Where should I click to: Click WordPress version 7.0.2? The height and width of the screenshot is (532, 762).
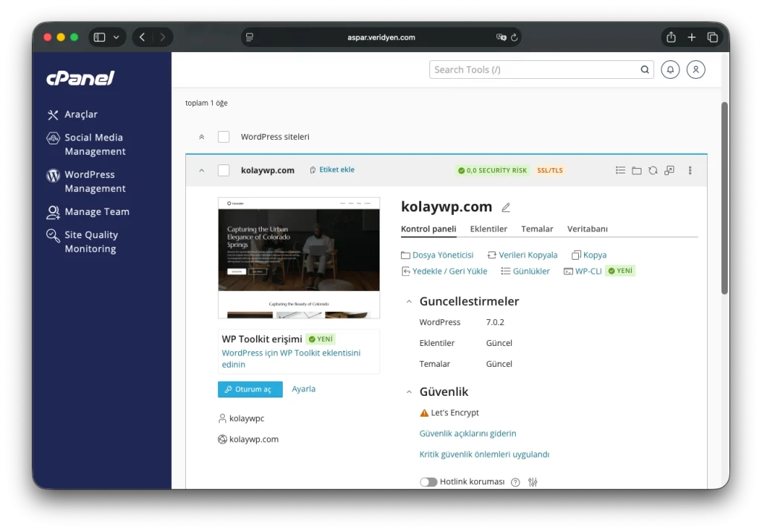[x=495, y=322]
